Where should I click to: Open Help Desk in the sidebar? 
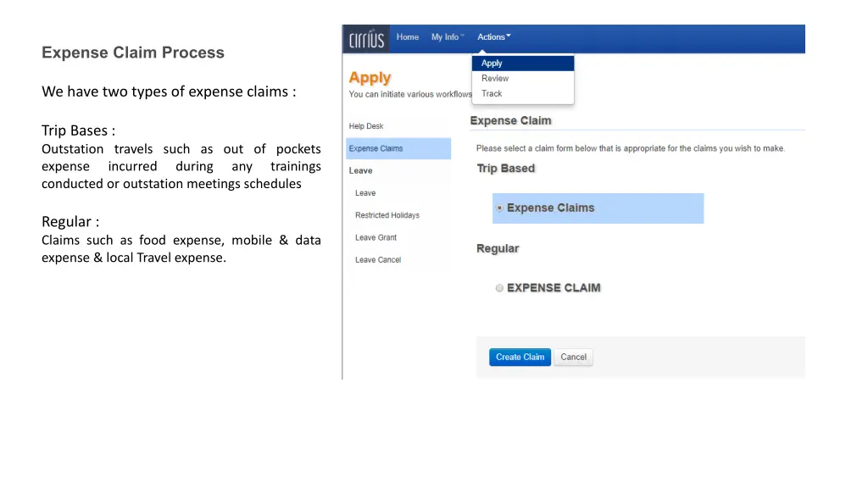366,126
